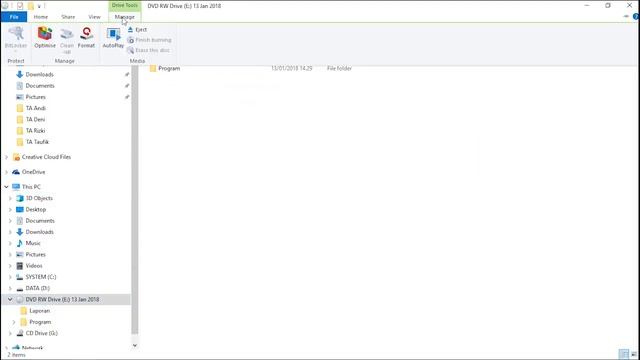Click the navigation pane scroll down arrow

pyautogui.click(x=135, y=345)
